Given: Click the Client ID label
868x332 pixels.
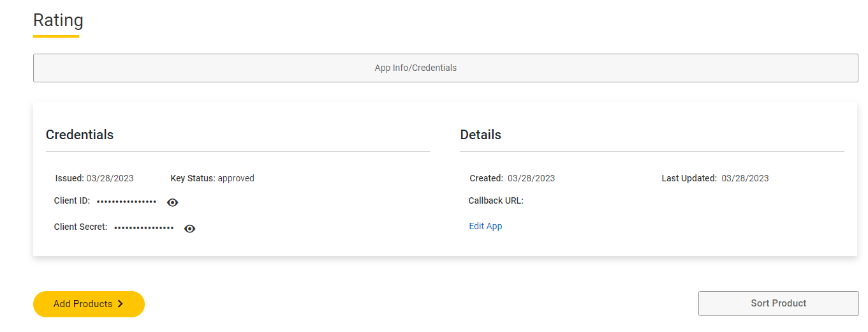Looking at the screenshot, I should (x=72, y=200).
